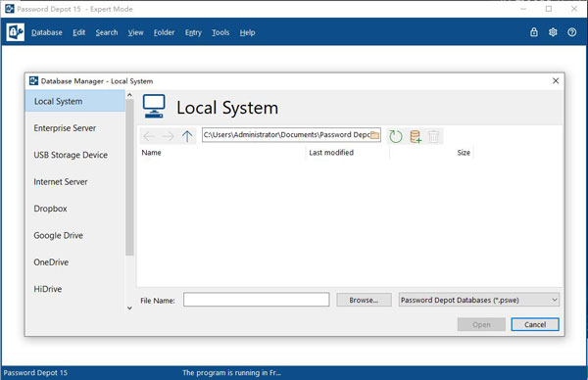Go forward with the right arrow

tap(168, 136)
